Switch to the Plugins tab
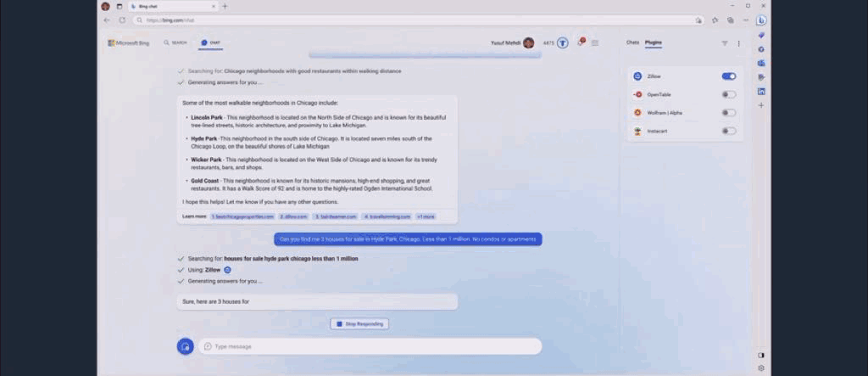This screenshot has width=868, height=376. 654,42
